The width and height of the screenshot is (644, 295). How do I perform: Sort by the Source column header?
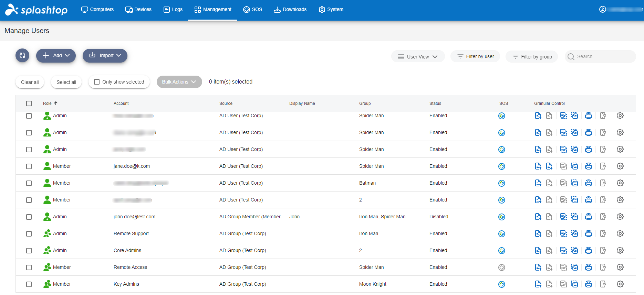(226, 103)
